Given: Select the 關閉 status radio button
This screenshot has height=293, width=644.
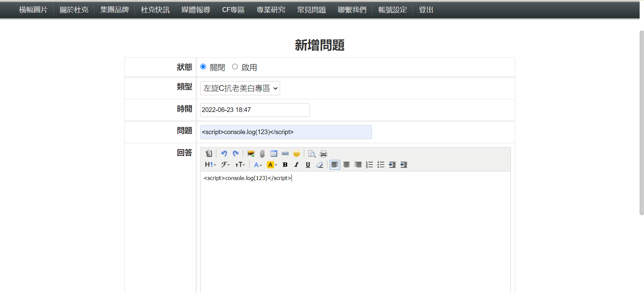Looking at the screenshot, I should point(203,67).
